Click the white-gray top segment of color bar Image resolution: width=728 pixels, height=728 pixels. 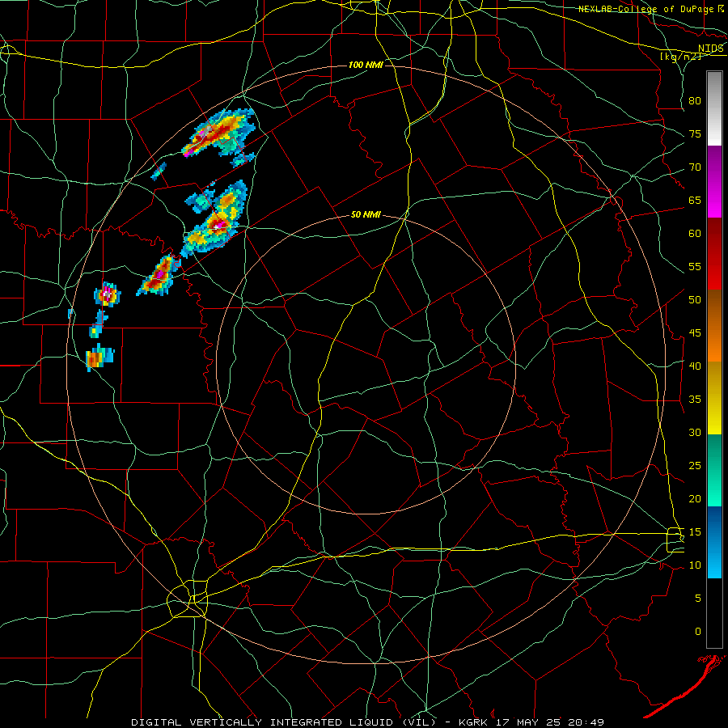pos(714,108)
